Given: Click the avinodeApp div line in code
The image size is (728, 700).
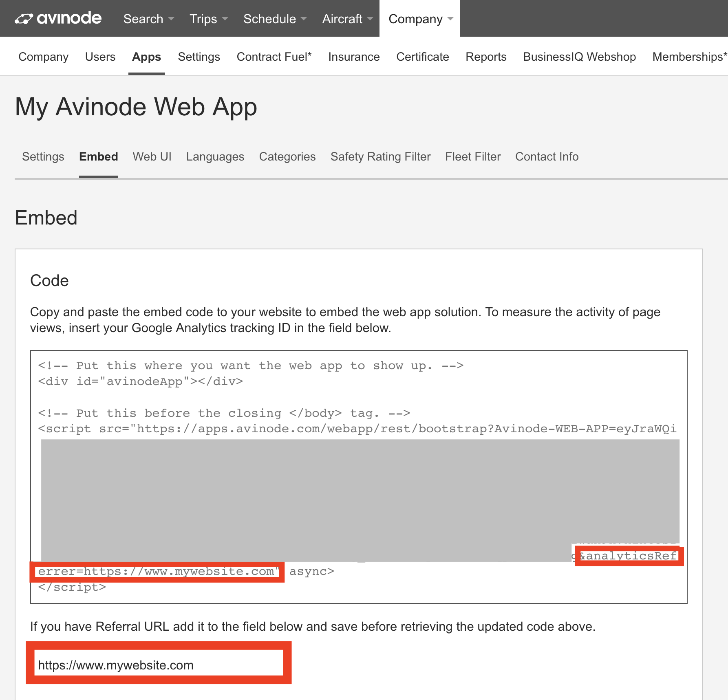Looking at the screenshot, I should pyautogui.click(x=140, y=381).
